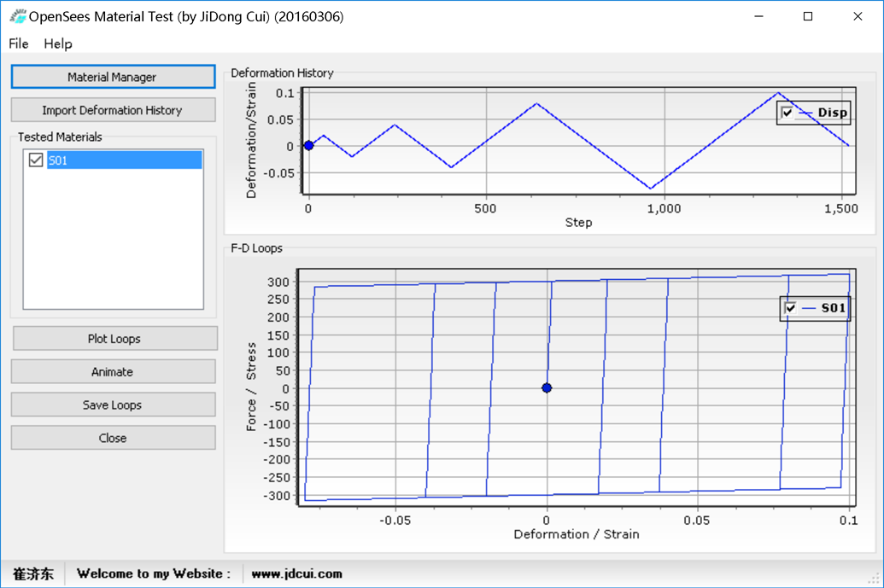Click 'Welcome to my Website :' status text
This screenshot has width=884, height=588.
(154, 573)
